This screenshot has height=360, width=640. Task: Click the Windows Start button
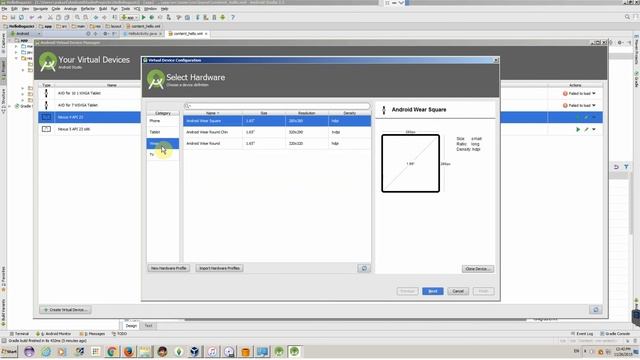(9, 351)
